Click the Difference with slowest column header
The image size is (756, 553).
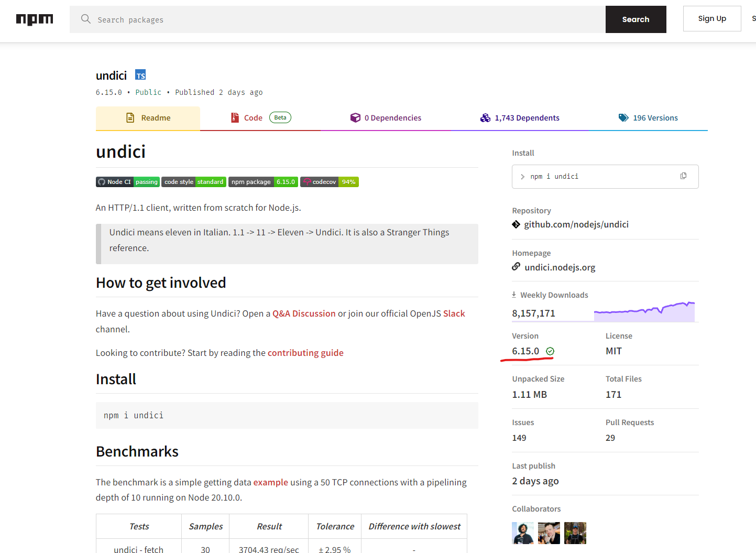coord(414,526)
